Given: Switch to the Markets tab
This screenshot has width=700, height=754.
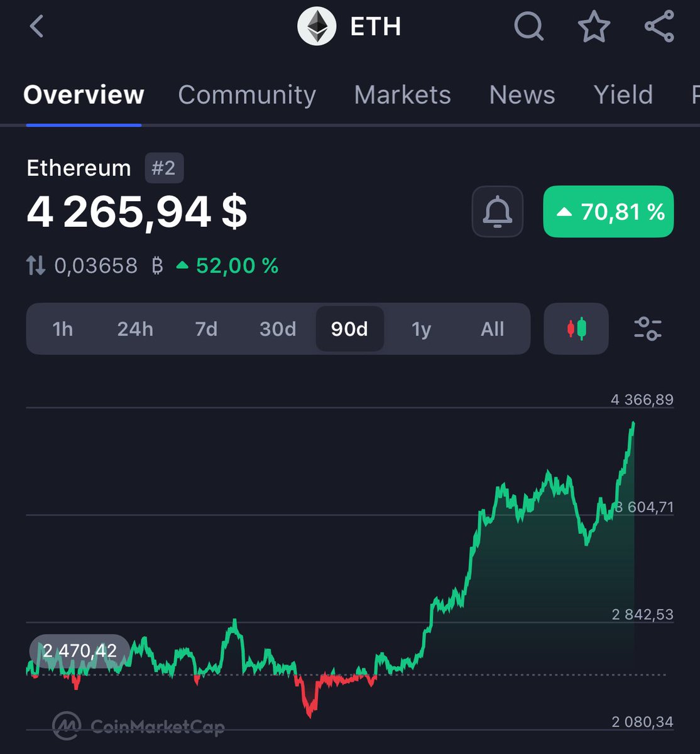Looking at the screenshot, I should [402, 95].
